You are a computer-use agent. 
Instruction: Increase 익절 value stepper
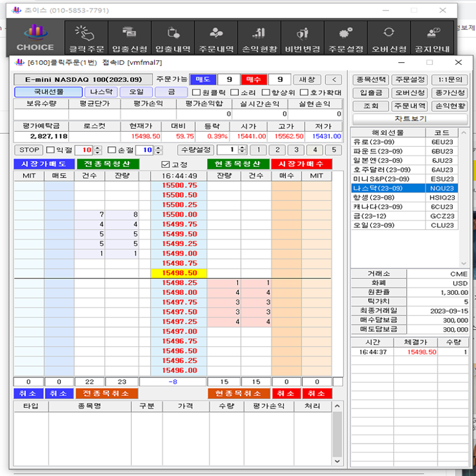[x=97, y=148]
